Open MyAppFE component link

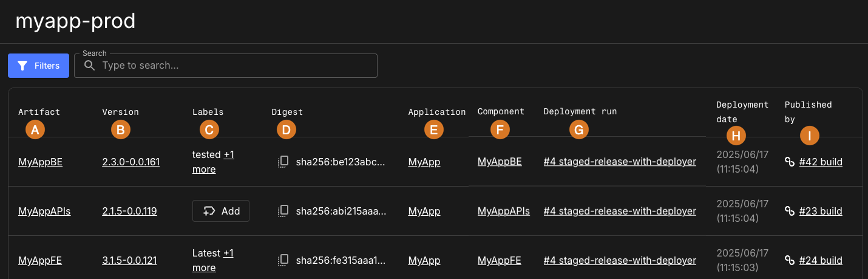(x=499, y=260)
